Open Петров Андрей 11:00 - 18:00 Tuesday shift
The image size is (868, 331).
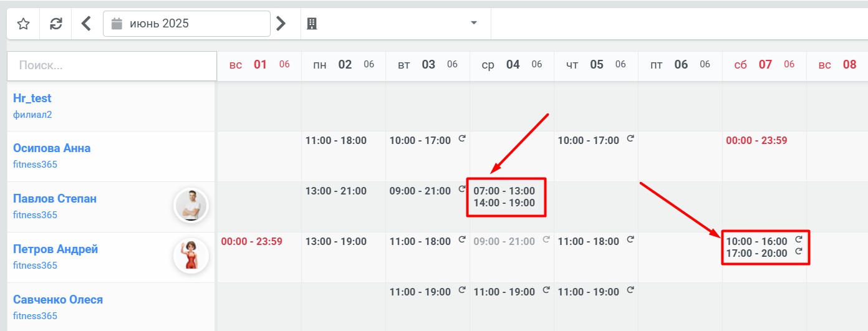pos(420,241)
